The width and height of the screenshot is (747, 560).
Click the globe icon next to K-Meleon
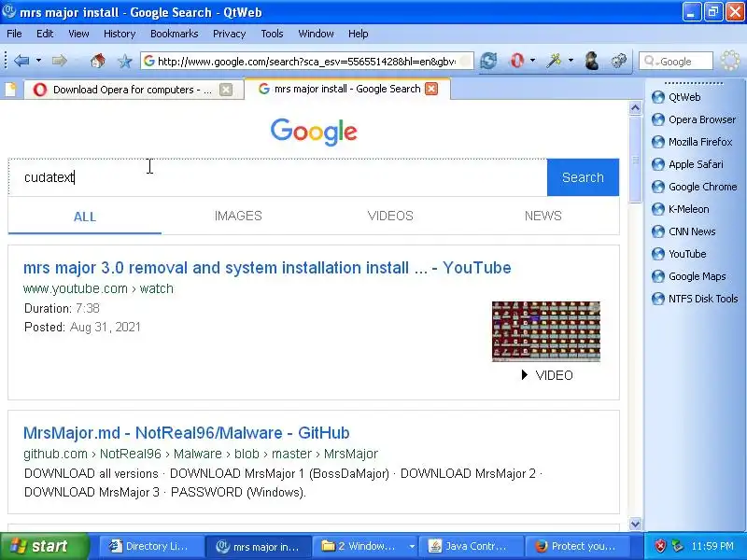click(658, 209)
